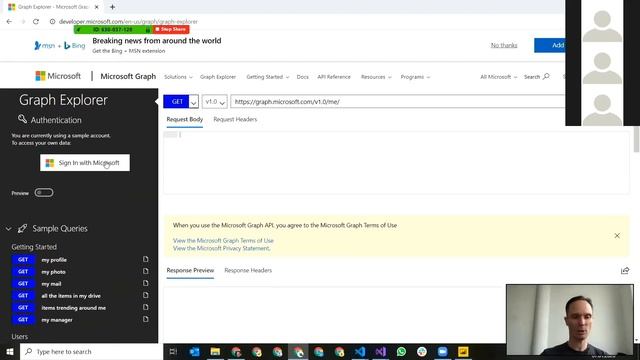
Task: Open the API version v1.0 dropdown
Action: pyautogui.click(x=215, y=102)
